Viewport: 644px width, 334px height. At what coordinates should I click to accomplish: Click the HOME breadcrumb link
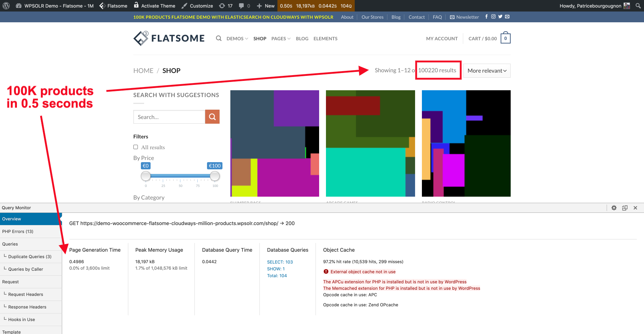pos(143,71)
